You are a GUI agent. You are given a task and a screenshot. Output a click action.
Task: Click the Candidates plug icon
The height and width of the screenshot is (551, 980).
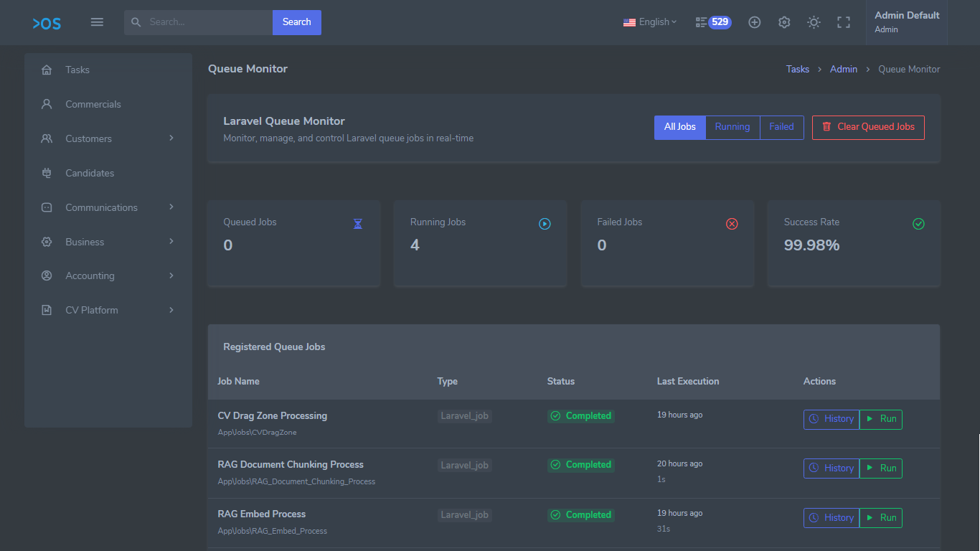[47, 173]
